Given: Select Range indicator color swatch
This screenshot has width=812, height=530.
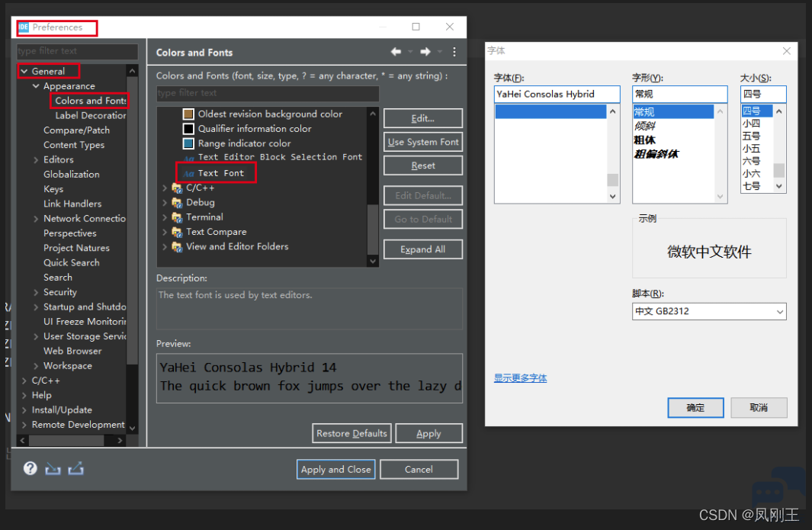Looking at the screenshot, I should (188, 143).
